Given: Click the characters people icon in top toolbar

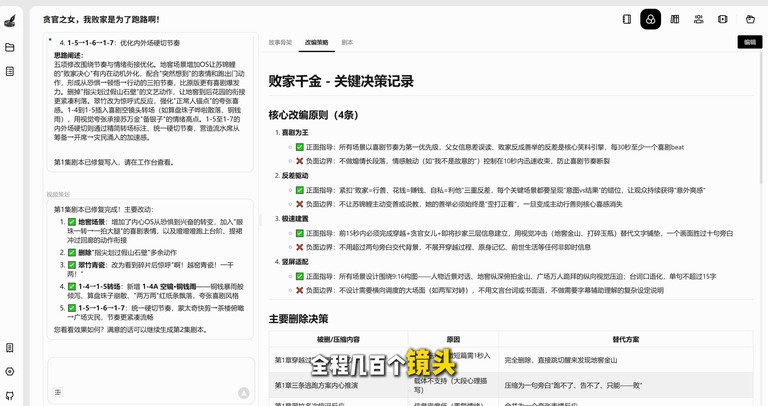Looking at the screenshot, I should [x=698, y=19].
